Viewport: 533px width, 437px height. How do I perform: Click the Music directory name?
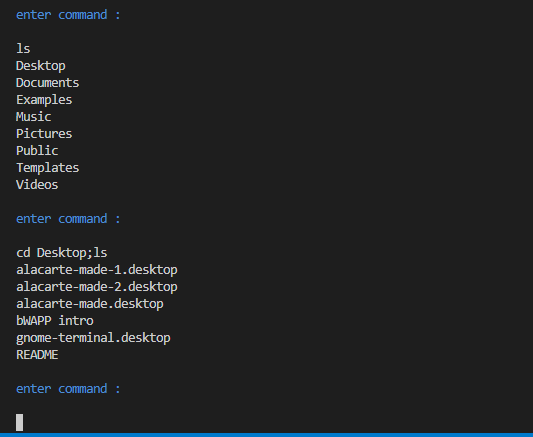click(x=34, y=117)
